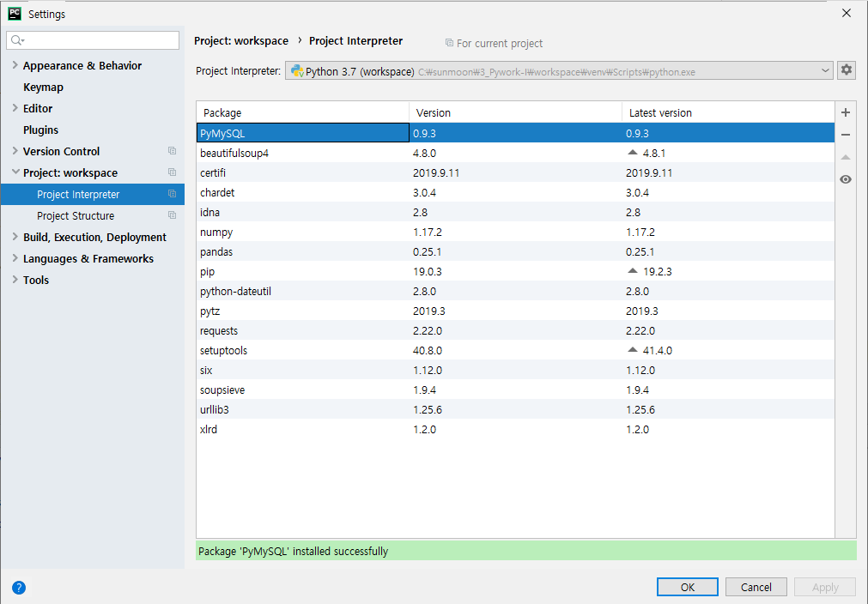Click copy icon next to Project: workspace

tap(173, 172)
